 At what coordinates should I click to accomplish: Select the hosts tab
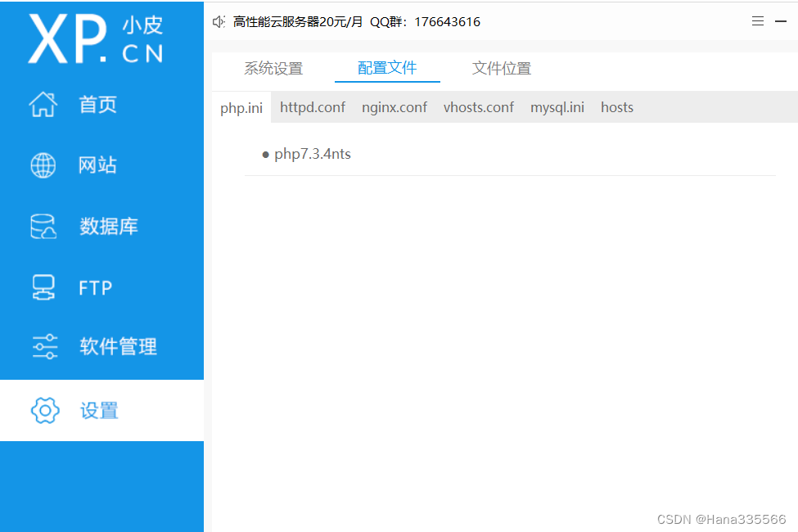pyautogui.click(x=617, y=107)
